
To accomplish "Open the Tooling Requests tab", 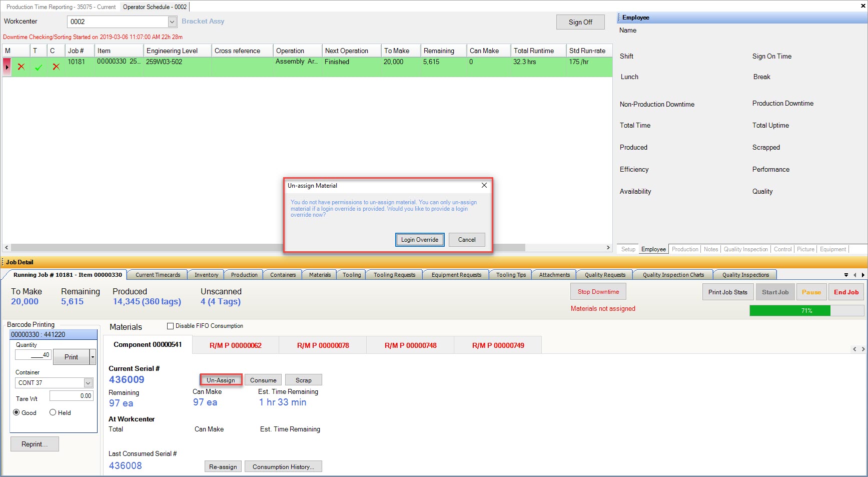I will pyautogui.click(x=394, y=275).
